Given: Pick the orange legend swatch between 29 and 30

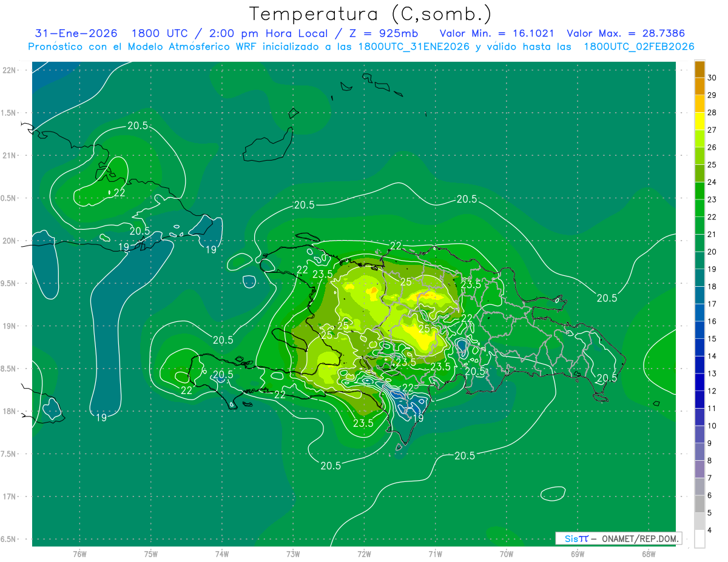Looking at the screenshot, I should coord(699,87).
